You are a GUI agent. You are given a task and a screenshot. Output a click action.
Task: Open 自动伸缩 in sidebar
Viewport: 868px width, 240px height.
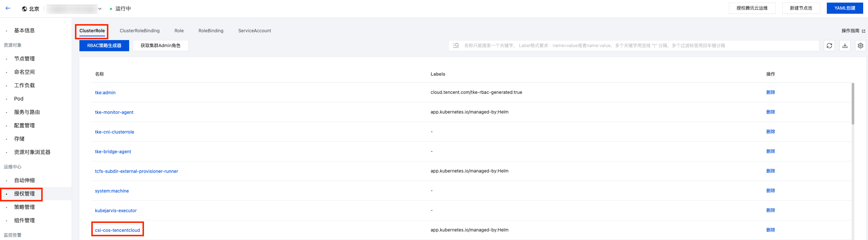[24, 180]
